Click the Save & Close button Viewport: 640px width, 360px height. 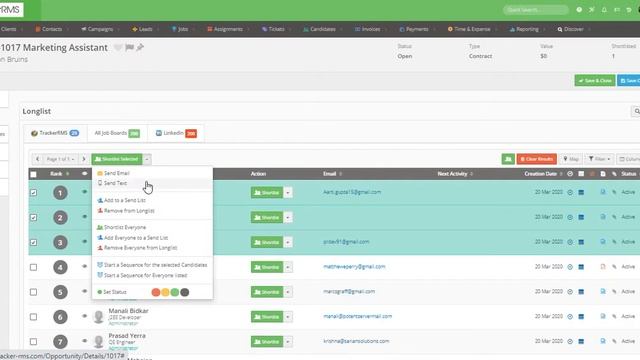(x=595, y=81)
